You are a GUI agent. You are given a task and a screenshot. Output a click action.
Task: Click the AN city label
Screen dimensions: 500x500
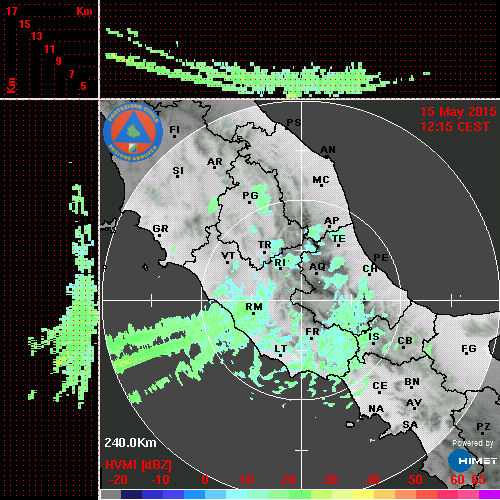pyautogui.click(x=328, y=150)
